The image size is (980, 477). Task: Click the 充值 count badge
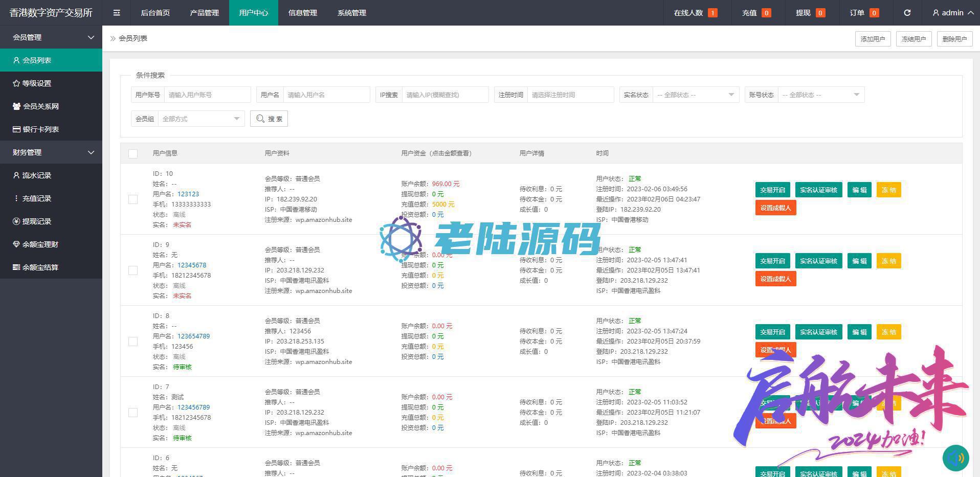point(766,13)
